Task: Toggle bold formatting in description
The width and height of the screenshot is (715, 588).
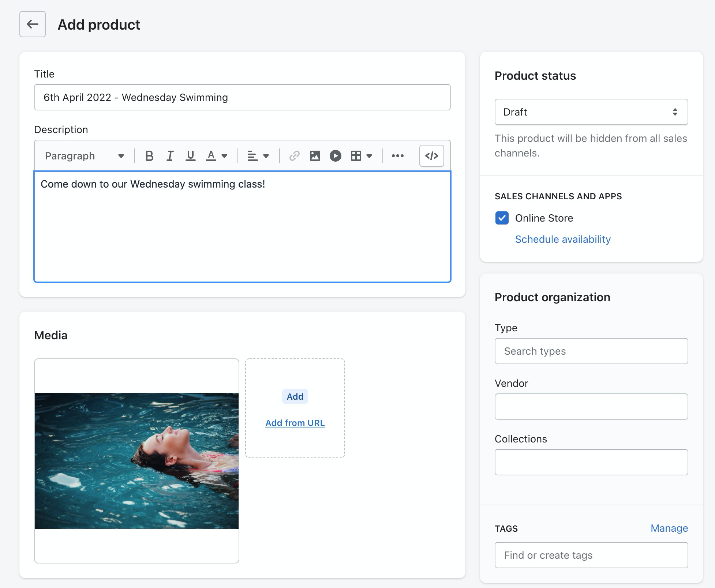Action: point(149,156)
